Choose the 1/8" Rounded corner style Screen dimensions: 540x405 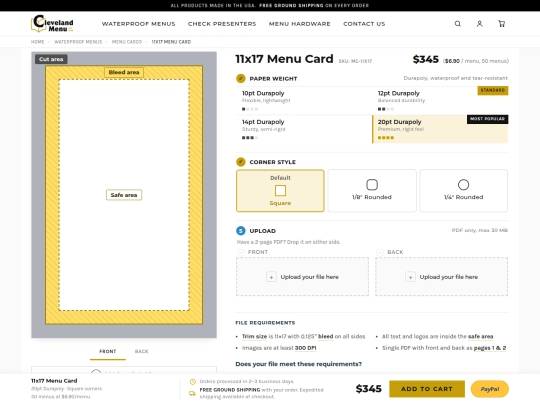coord(372,191)
